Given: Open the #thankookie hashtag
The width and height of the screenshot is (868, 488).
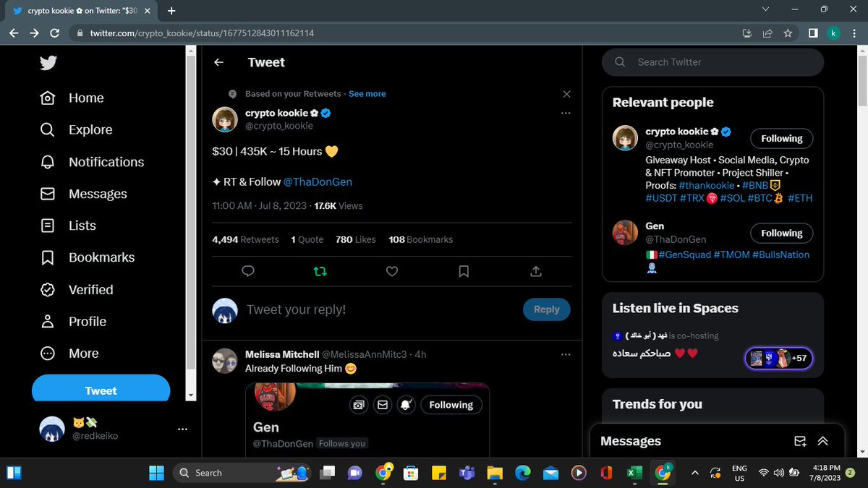Looking at the screenshot, I should point(707,185).
